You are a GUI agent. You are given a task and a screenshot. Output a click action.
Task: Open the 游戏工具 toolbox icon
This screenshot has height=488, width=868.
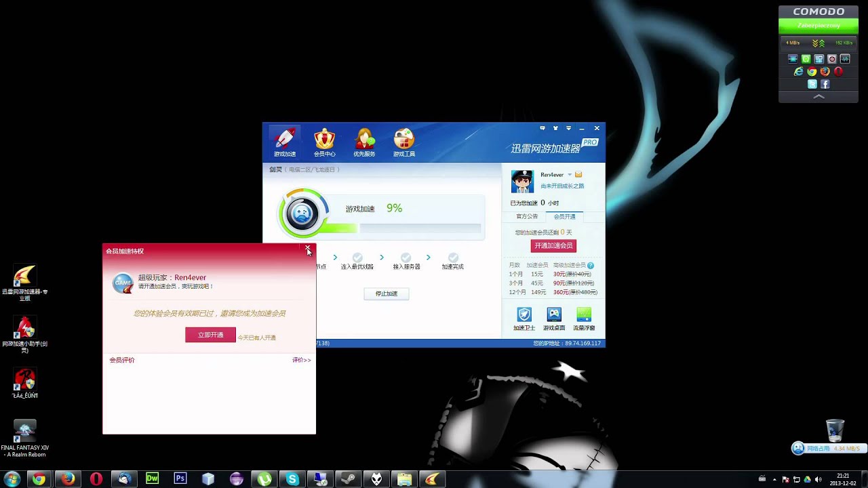point(404,142)
